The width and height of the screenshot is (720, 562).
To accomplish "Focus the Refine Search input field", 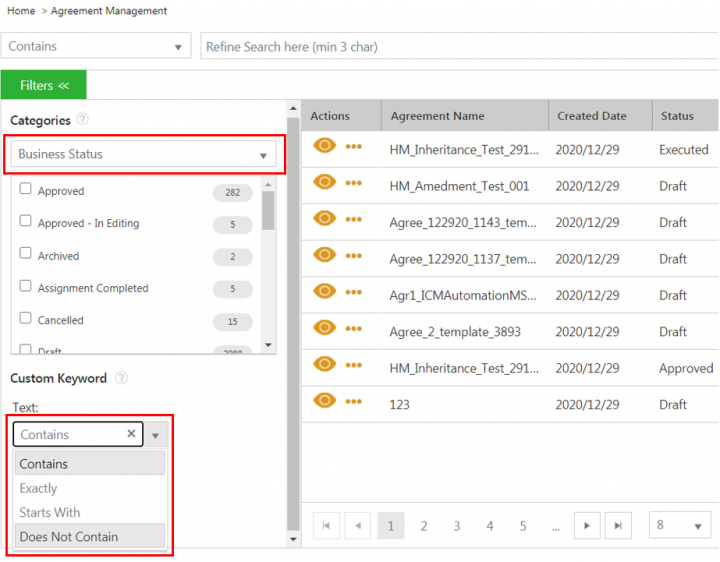I will [x=460, y=46].
